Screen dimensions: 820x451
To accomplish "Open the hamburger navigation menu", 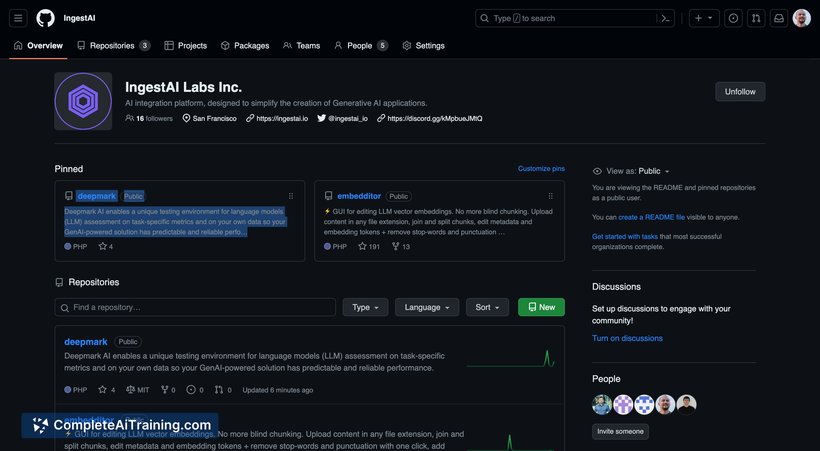I will pyautogui.click(x=18, y=18).
